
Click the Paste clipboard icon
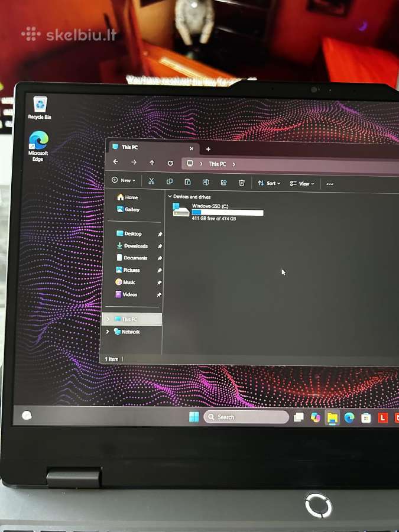pyautogui.click(x=187, y=182)
